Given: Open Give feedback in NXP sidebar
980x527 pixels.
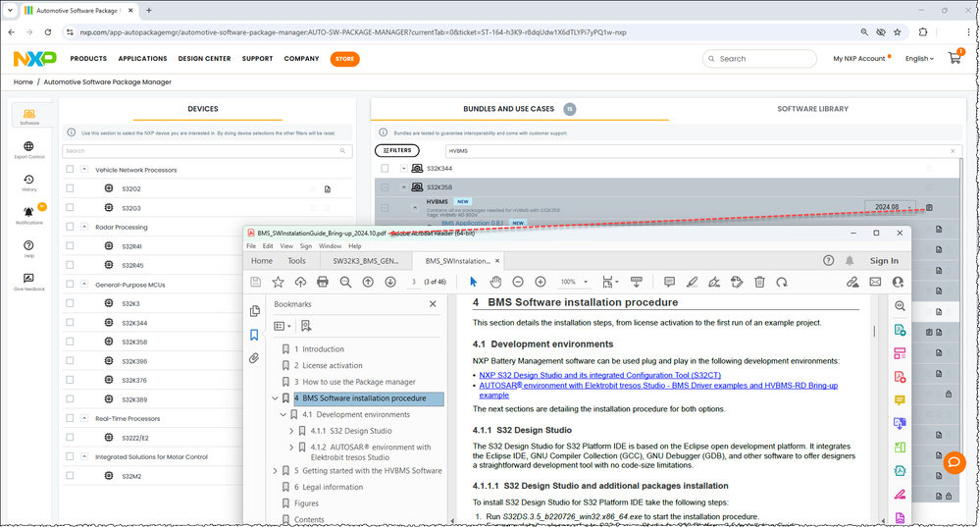Looking at the screenshot, I should point(28,282).
